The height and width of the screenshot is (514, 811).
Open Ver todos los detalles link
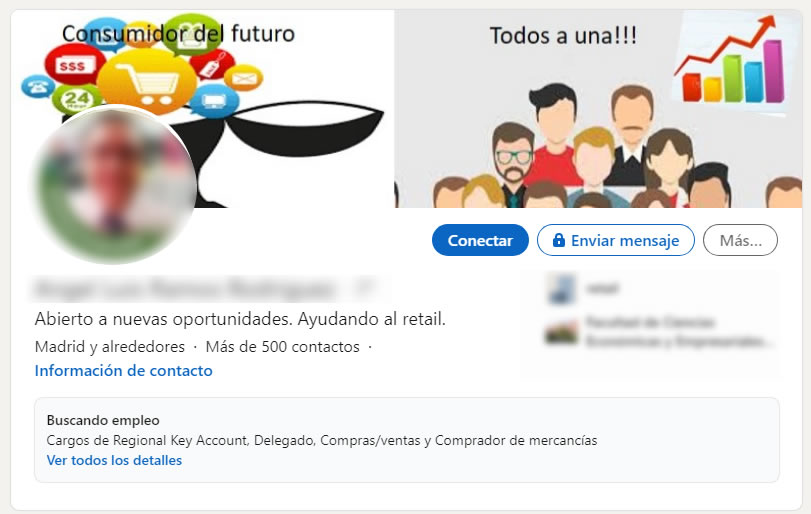point(114,460)
